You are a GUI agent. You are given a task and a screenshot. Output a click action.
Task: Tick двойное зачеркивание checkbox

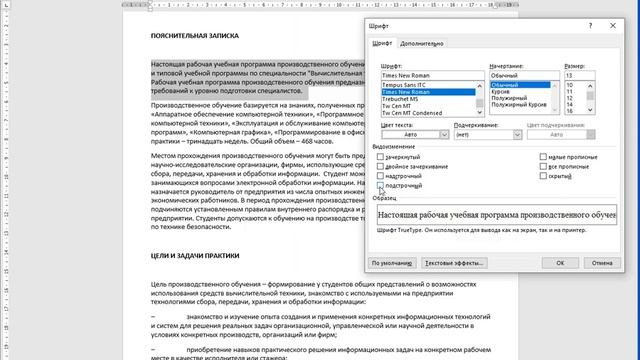[x=380, y=166]
